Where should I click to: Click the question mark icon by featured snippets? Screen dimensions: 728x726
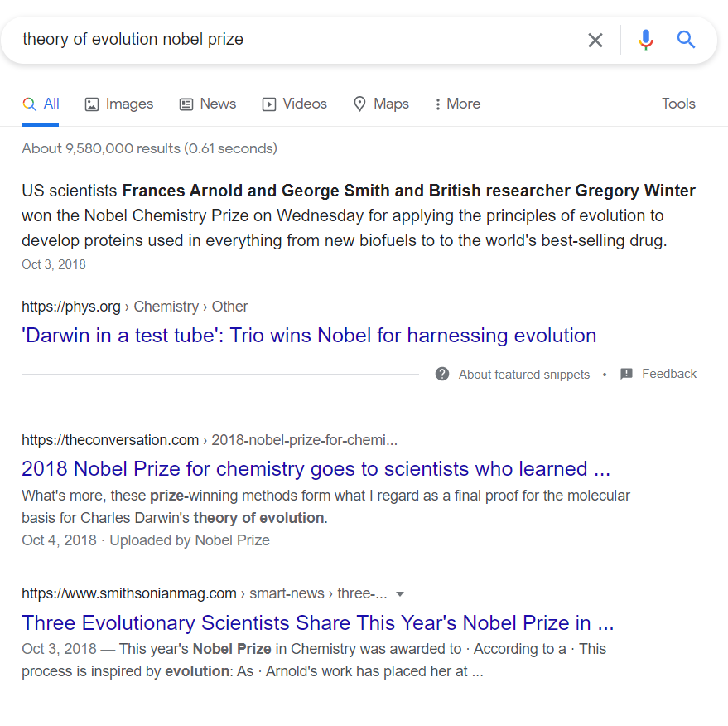coord(442,374)
